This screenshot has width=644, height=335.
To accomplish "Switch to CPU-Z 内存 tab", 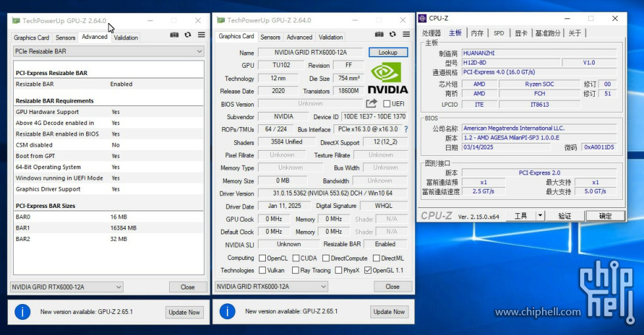I will 478,33.
